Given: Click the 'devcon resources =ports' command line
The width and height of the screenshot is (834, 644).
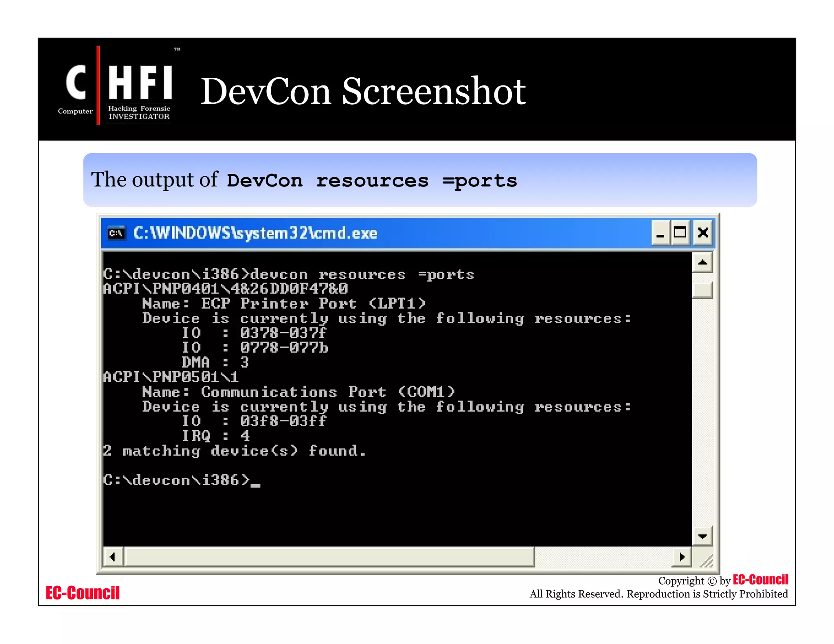Looking at the screenshot, I should click(289, 274).
